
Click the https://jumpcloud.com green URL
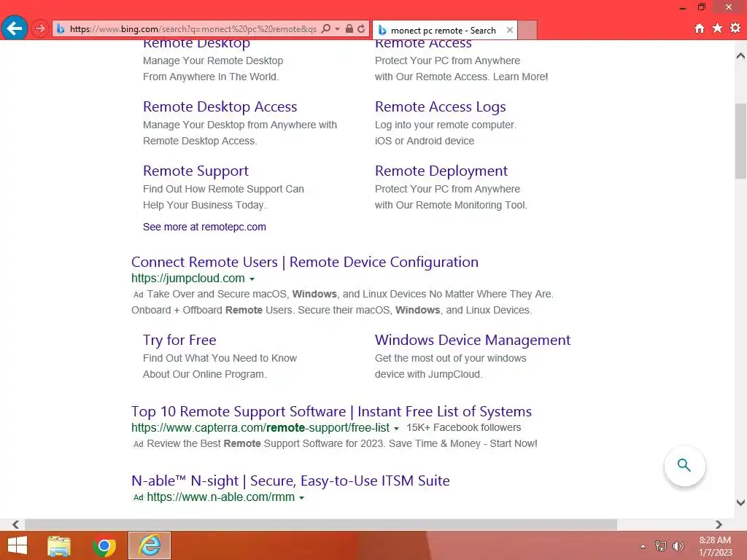(188, 278)
